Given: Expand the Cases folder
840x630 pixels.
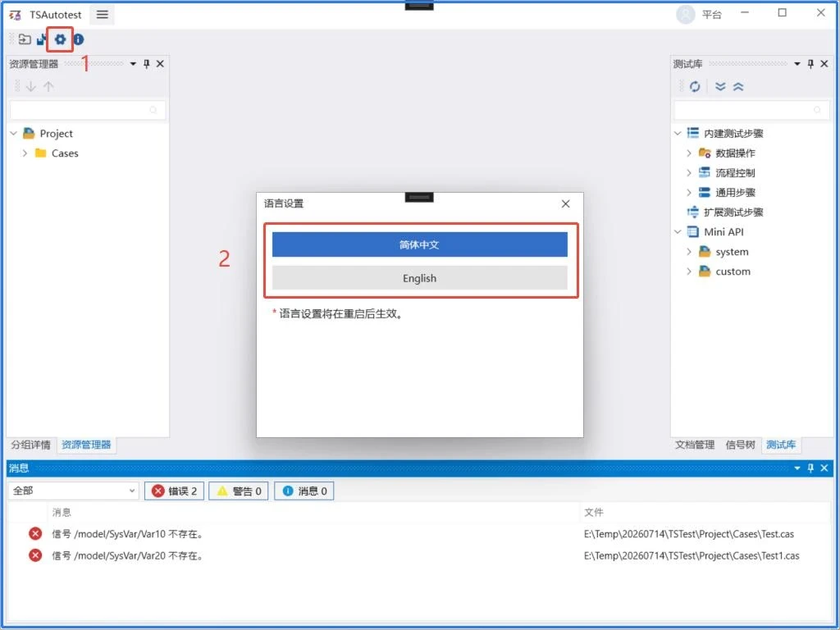Looking at the screenshot, I should tap(25, 153).
